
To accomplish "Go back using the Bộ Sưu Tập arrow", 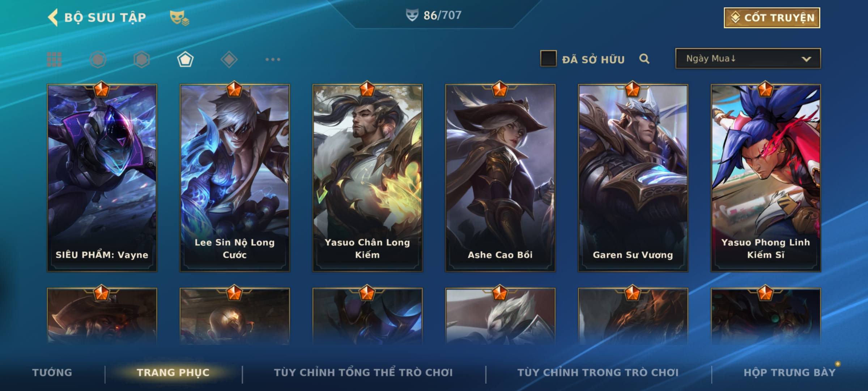I will tap(53, 17).
